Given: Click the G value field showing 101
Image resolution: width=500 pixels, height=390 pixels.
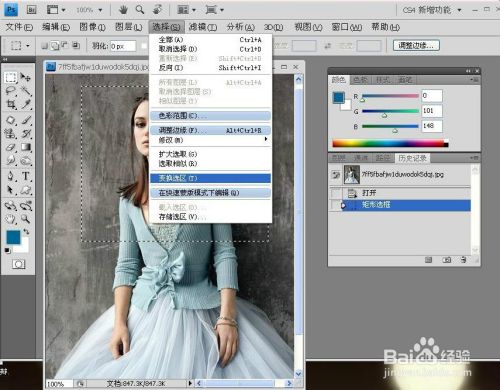Looking at the screenshot, I should [432, 111].
